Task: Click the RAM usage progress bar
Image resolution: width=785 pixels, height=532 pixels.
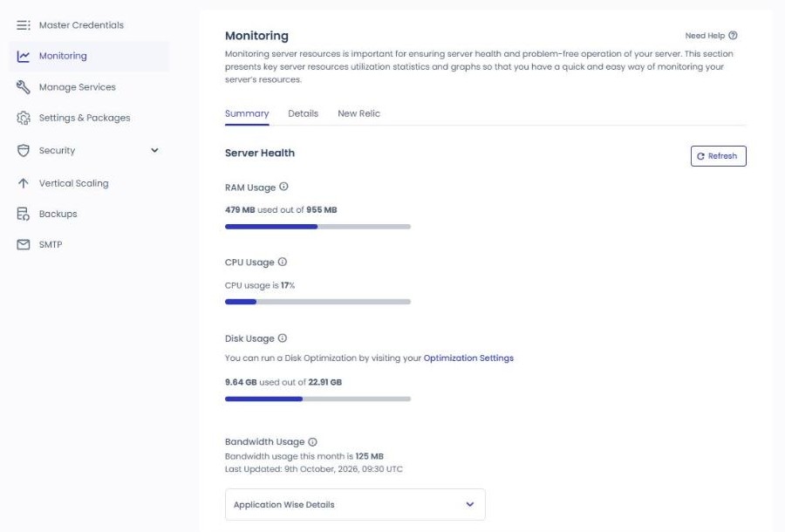Action: coord(317,227)
